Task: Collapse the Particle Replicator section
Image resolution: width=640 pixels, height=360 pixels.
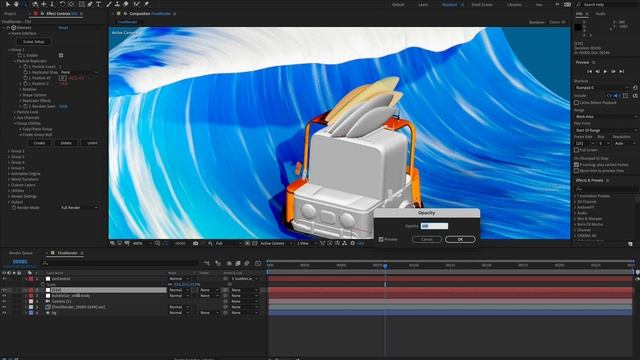Action: coord(15,61)
